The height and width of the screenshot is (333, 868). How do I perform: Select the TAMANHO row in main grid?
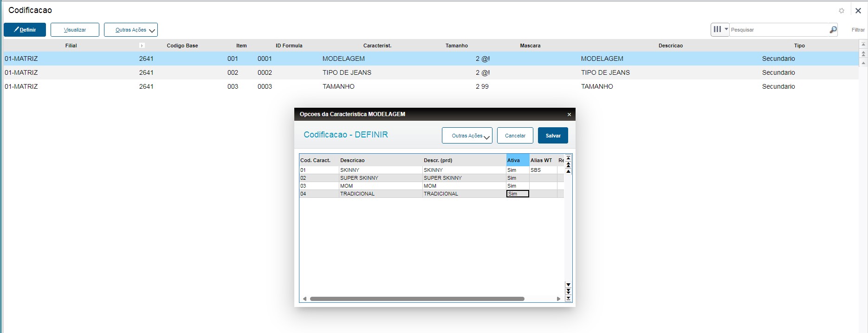coord(431,86)
